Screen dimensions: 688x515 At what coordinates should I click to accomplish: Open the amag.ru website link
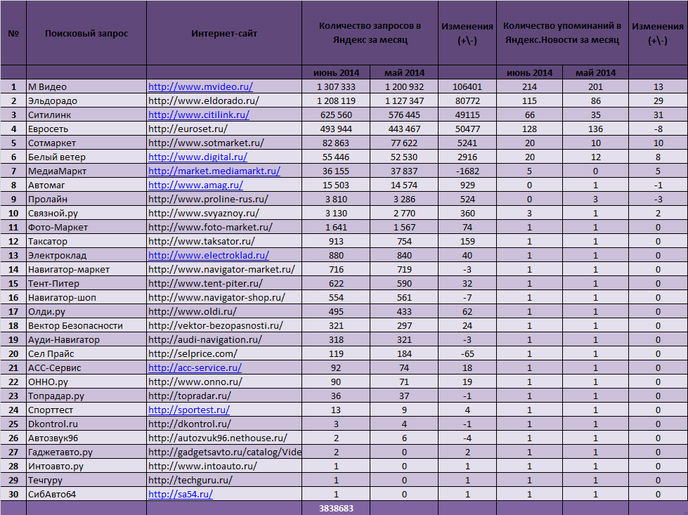coord(195,186)
